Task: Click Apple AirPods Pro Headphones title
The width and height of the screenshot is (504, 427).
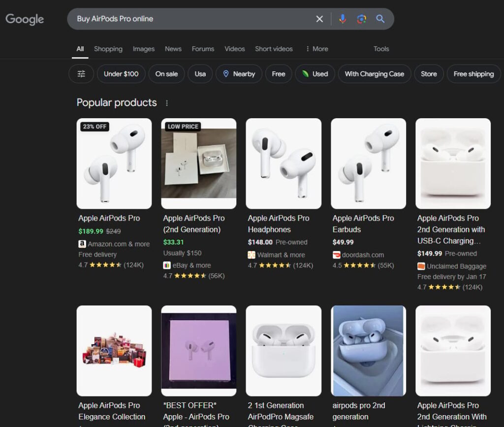Action: tap(279, 224)
